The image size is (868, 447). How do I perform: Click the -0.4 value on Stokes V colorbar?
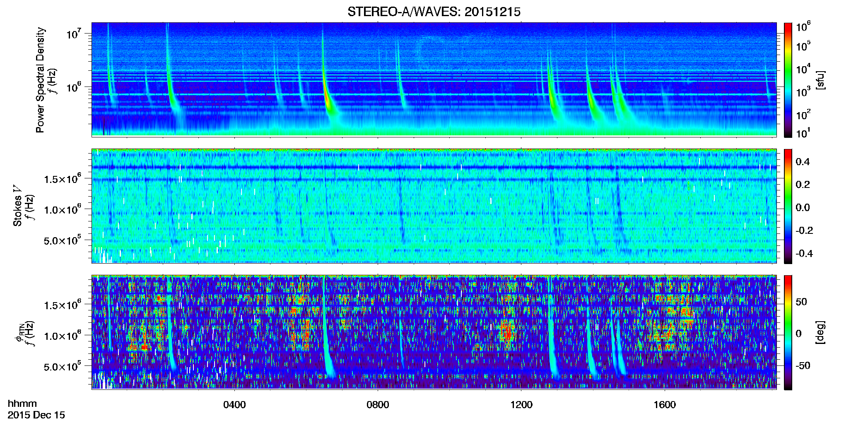804,253
